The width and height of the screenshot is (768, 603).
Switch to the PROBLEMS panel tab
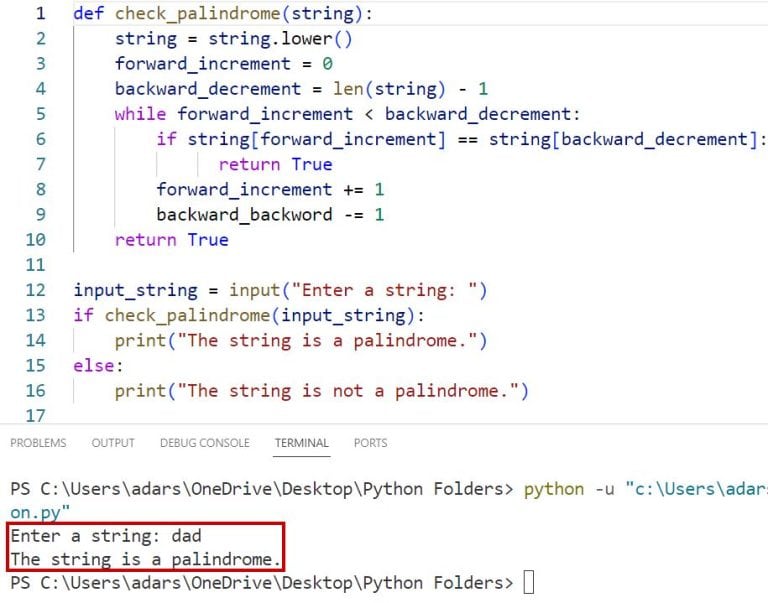coord(38,443)
